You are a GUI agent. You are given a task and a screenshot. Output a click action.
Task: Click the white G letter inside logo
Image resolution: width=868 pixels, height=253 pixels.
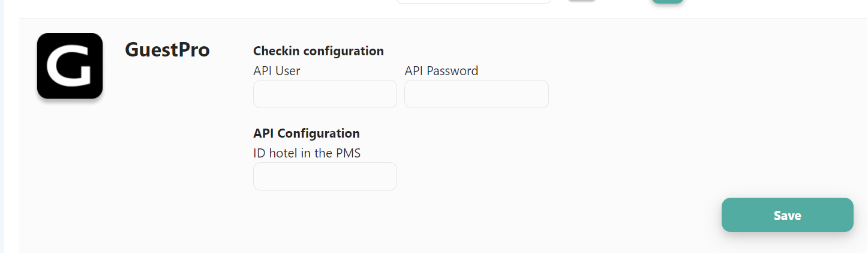(x=70, y=66)
